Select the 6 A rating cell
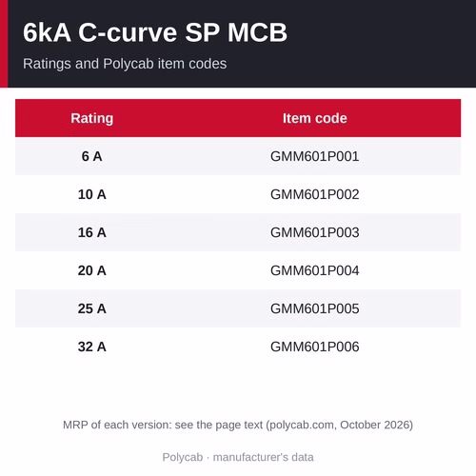Viewport: 476px width, 476px height. (92, 156)
